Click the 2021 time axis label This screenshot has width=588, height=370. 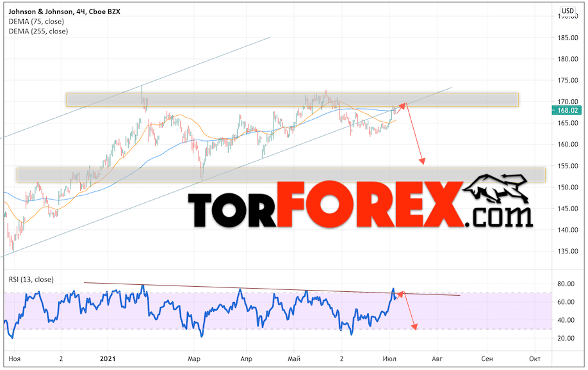pyautogui.click(x=108, y=358)
